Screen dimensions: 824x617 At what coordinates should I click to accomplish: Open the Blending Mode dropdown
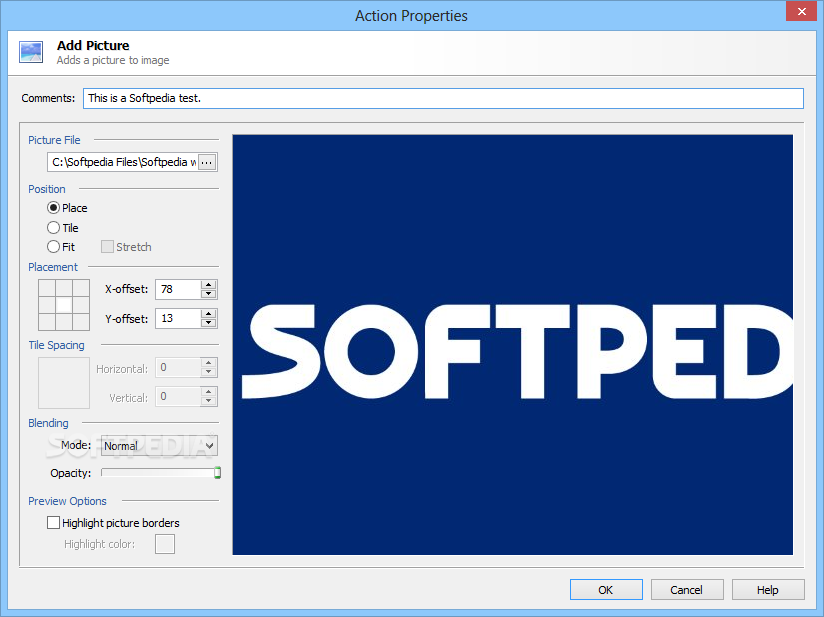pos(159,446)
